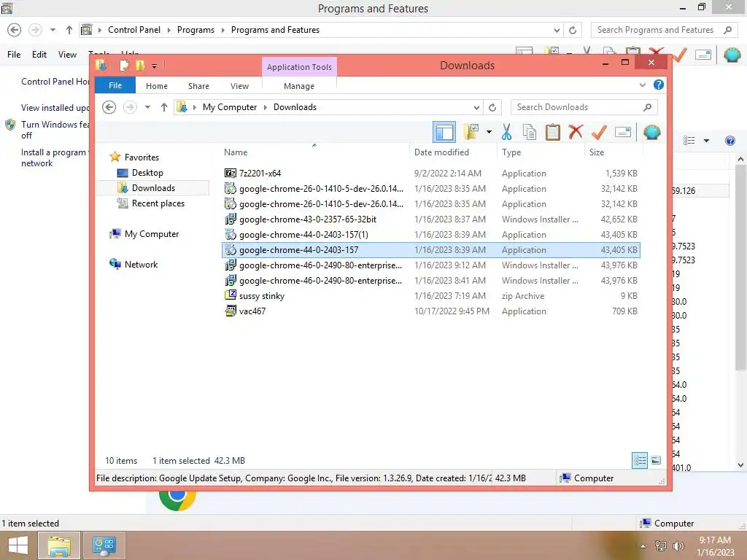Screen dimensions: 747x560
Task: Click Control Panel in Programs and Features breadcrumb
Action: click(134, 29)
